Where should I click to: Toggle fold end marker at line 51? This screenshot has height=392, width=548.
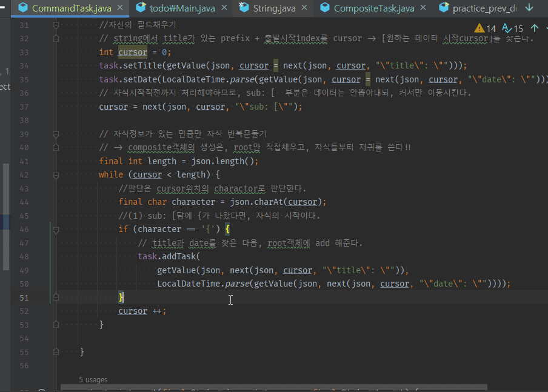56,297
